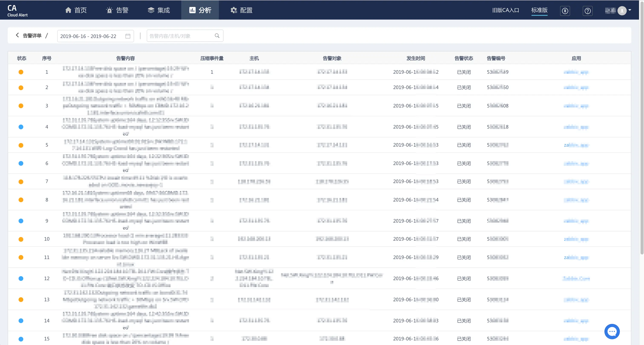Click the 旧版CA入口 link
Viewport: 644px width, 345px height.
pyautogui.click(x=505, y=10)
